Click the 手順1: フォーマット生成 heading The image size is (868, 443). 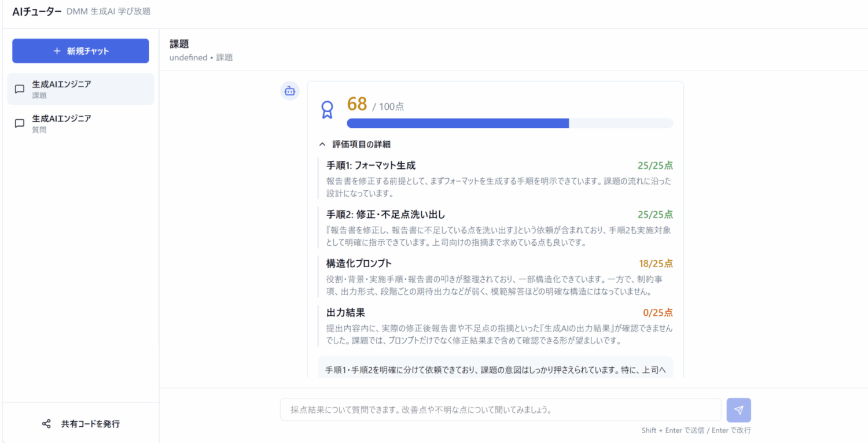371,165
